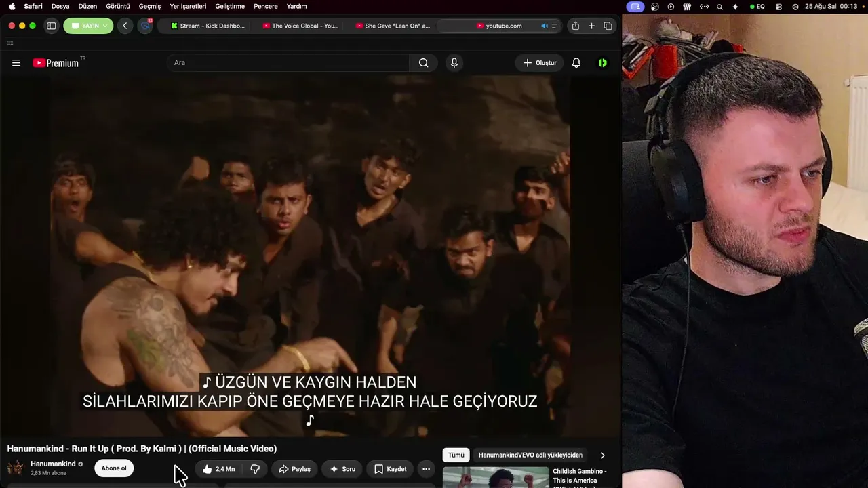Screen dimensions: 868x488
Task: Switch to Stream - Kick Dashboard tab
Action: coord(208,26)
